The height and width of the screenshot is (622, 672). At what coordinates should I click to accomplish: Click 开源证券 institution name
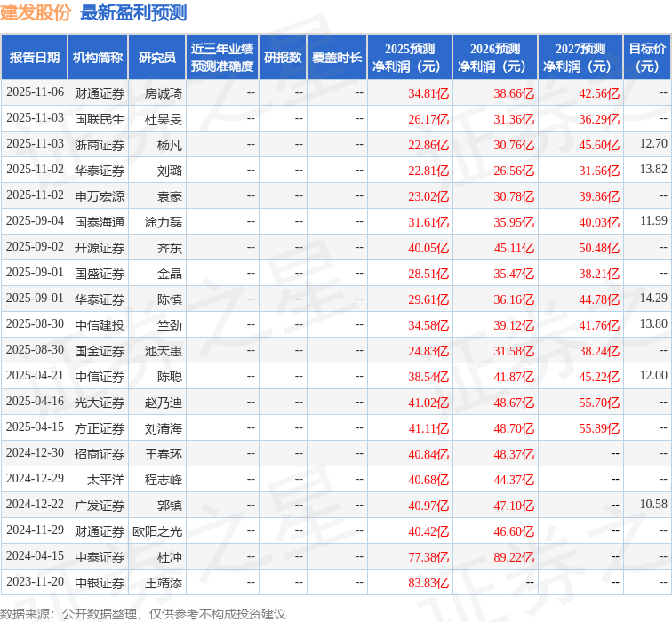coord(100,248)
